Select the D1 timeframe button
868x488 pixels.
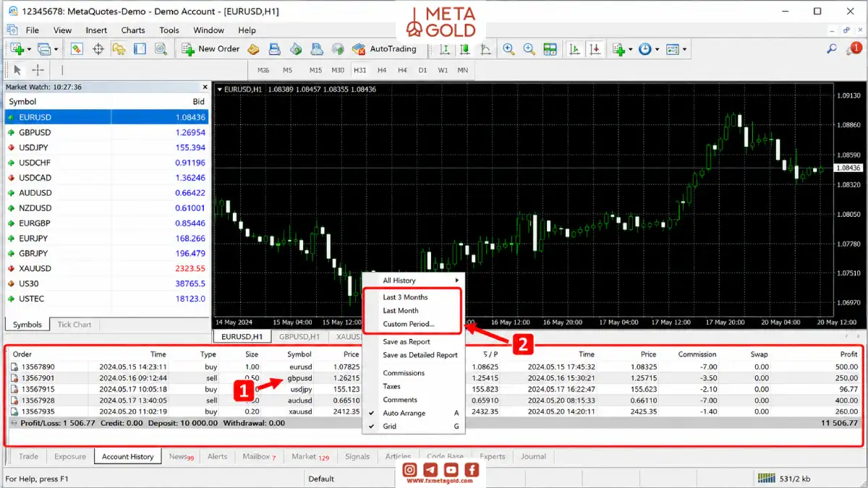422,70
